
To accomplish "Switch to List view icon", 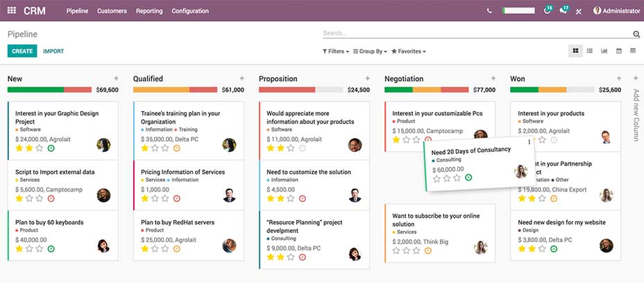I will point(590,51).
